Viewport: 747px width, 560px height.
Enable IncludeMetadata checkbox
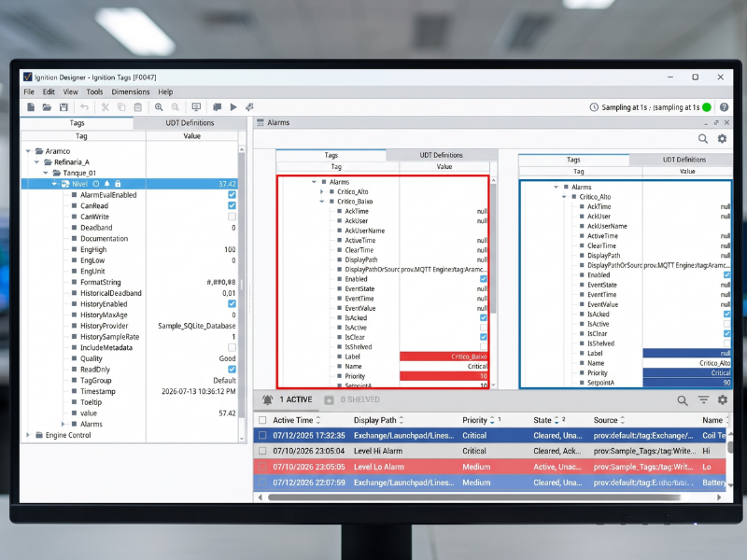pos(232,347)
